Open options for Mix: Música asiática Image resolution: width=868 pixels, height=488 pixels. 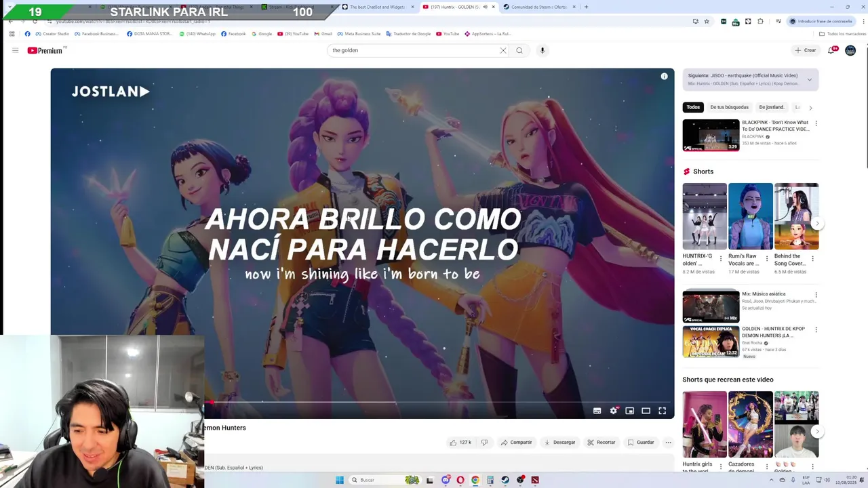click(816, 295)
